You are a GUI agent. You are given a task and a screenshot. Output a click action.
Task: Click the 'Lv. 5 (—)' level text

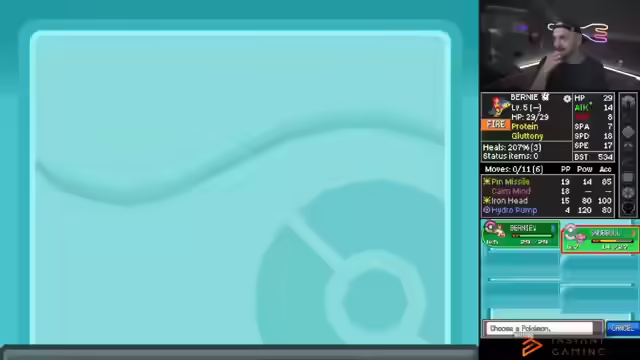[x=526, y=107]
